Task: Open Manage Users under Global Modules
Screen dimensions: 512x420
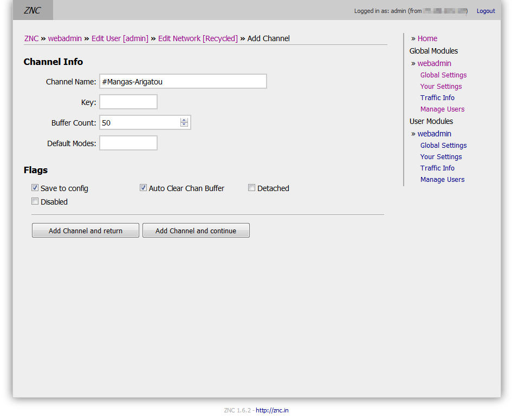Action: coord(442,109)
